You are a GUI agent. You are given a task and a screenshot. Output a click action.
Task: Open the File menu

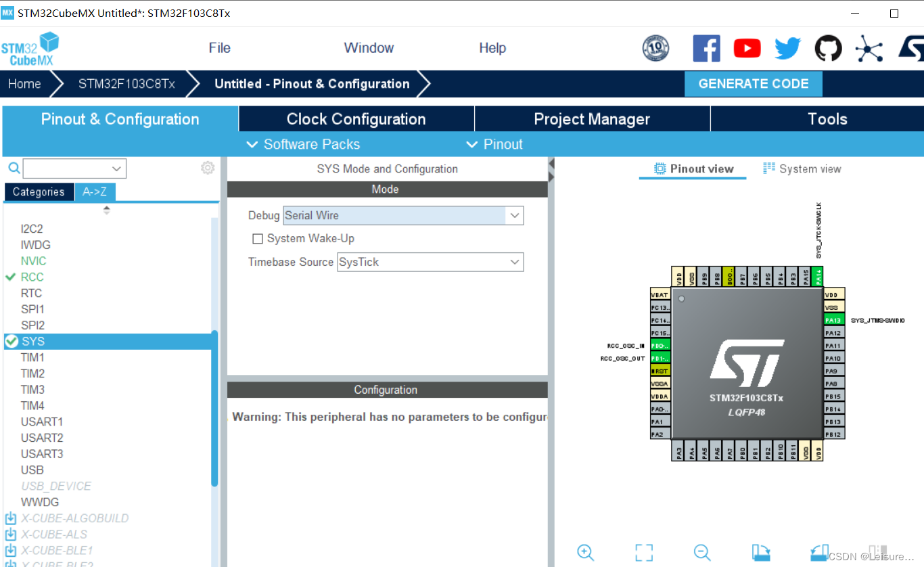(x=220, y=48)
